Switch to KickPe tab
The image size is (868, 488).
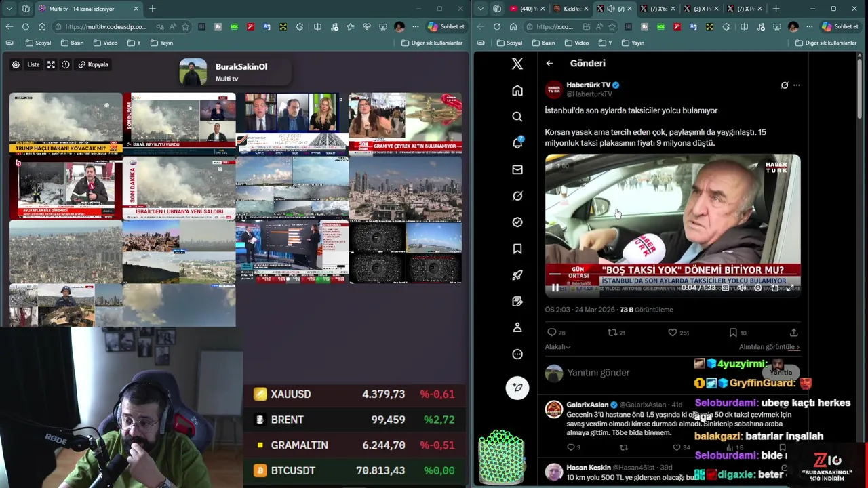[568, 9]
